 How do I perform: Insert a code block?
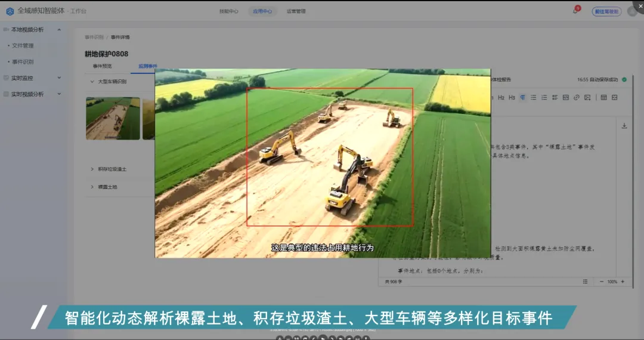(x=565, y=97)
